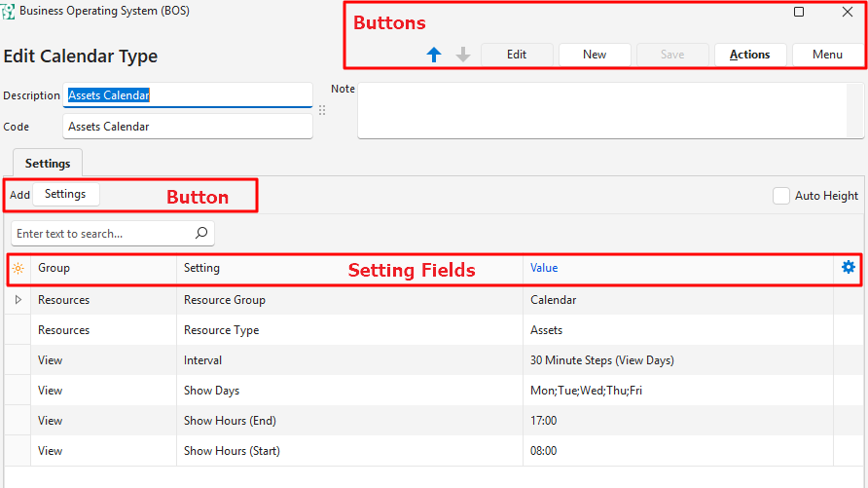Click into the Description text field

point(188,95)
